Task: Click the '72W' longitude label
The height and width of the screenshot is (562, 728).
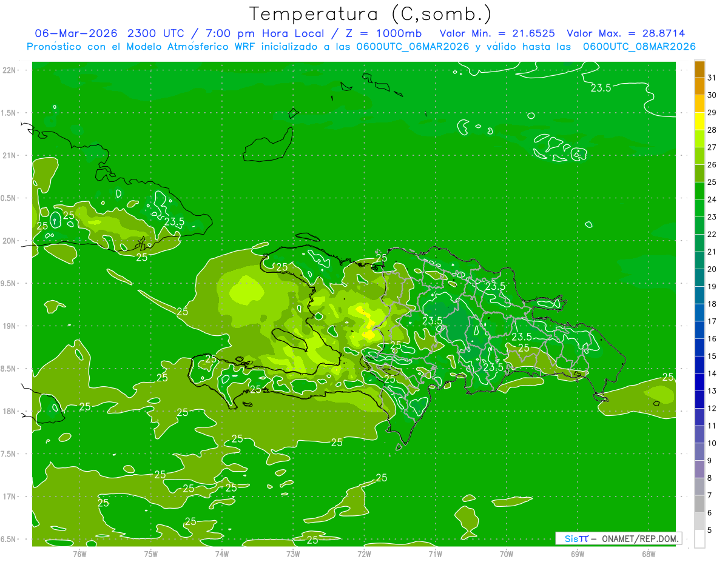Action: [x=364, y=554]
